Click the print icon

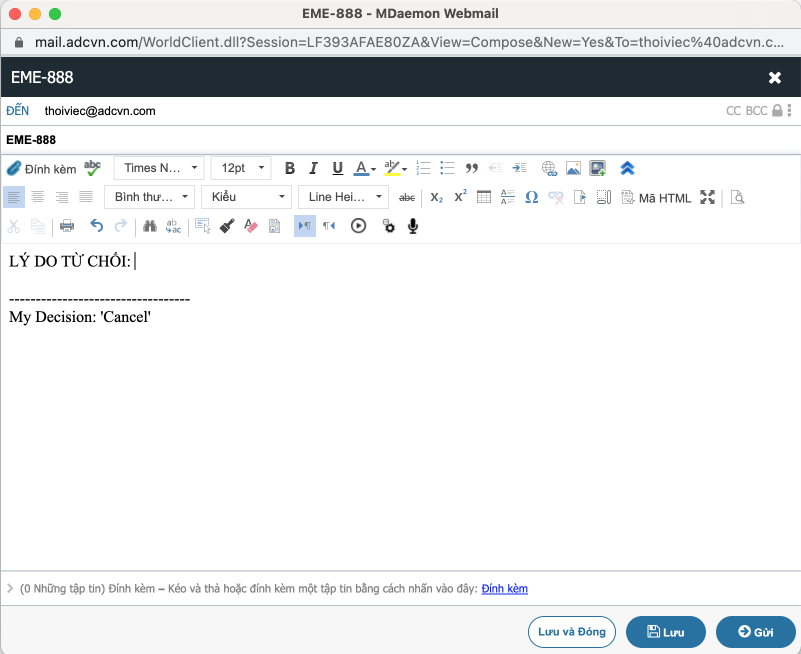[67, 227]
